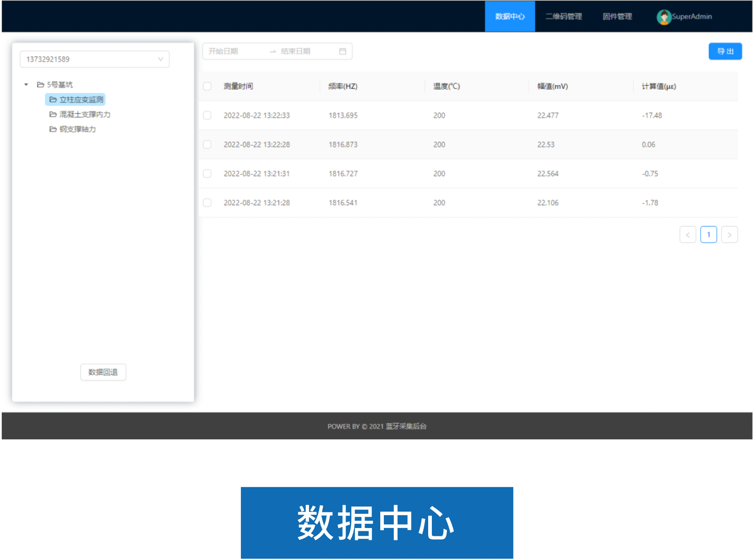Click the frequency value 1816.541
The width and height of the screenshot is (754, 560).
point(343,203)
